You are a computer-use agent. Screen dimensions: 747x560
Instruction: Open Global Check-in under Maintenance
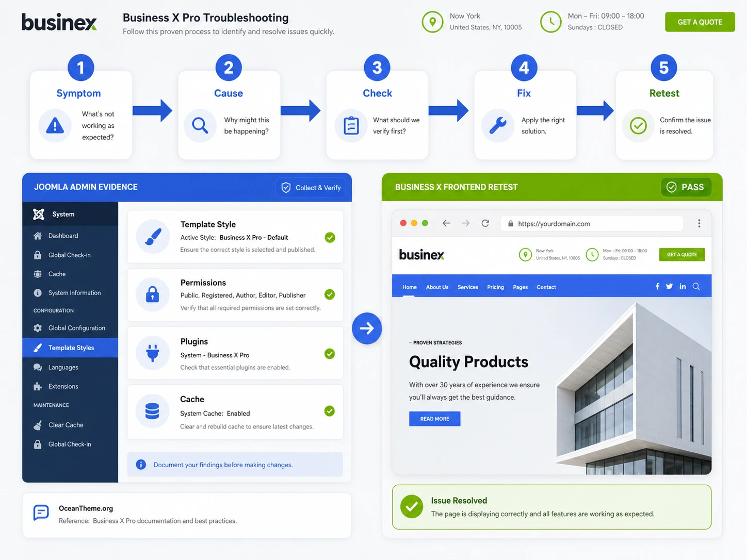click(70, 444)
